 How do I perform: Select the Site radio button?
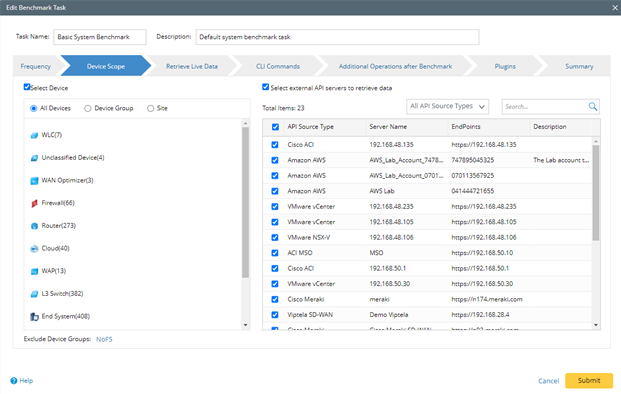[150, 108]
